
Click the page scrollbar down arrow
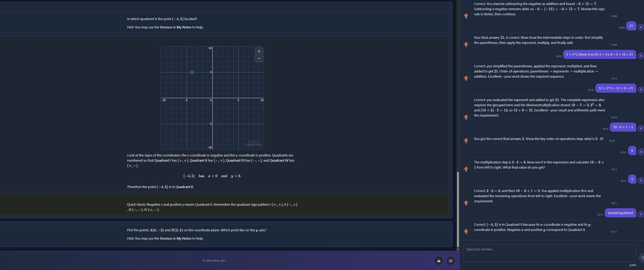coord(458,249)
